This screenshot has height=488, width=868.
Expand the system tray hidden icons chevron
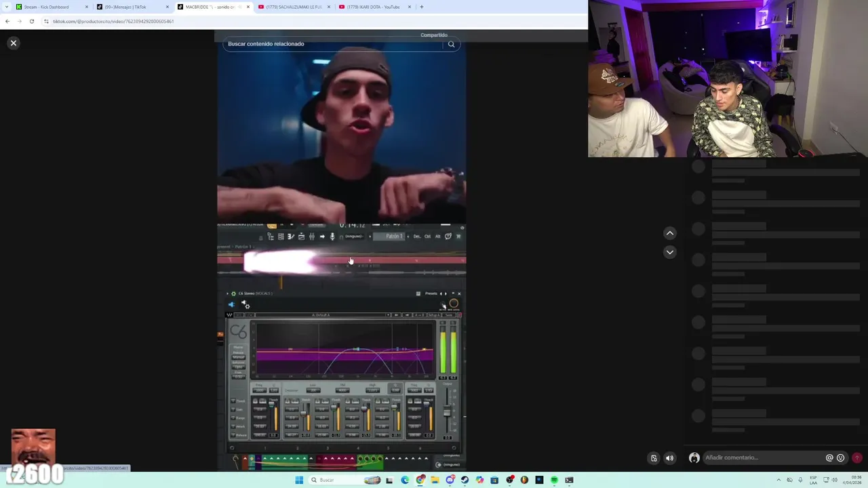[x=778, y=480]
